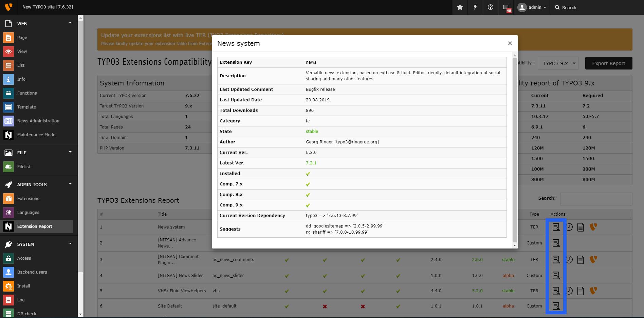The image size is (644, 318).
Task: Click document icon in News system row
Action: [581, 227]
